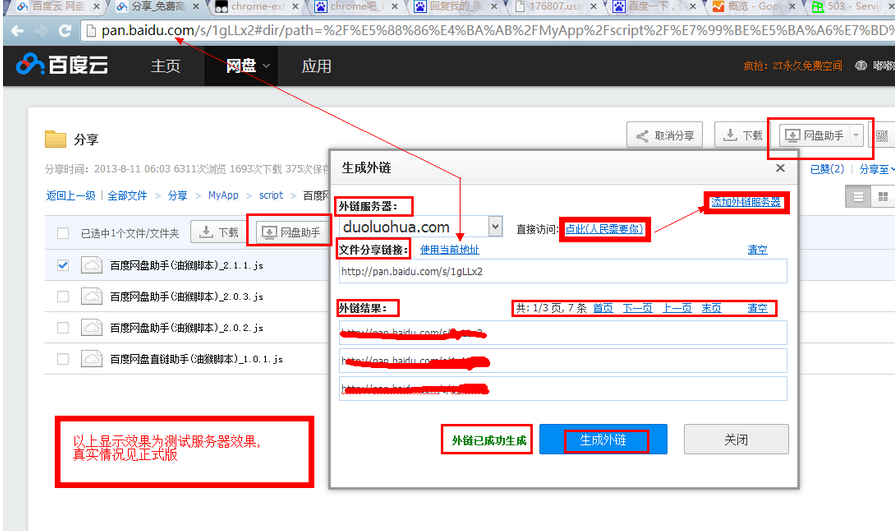This screenshot has width=895, height=531.
Task: Close the 生成外链 dialog
Action: click(780, 168)
